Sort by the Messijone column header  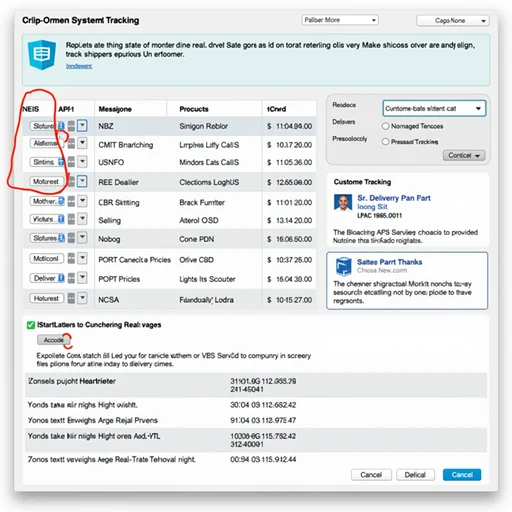click(x=115, y=109)
